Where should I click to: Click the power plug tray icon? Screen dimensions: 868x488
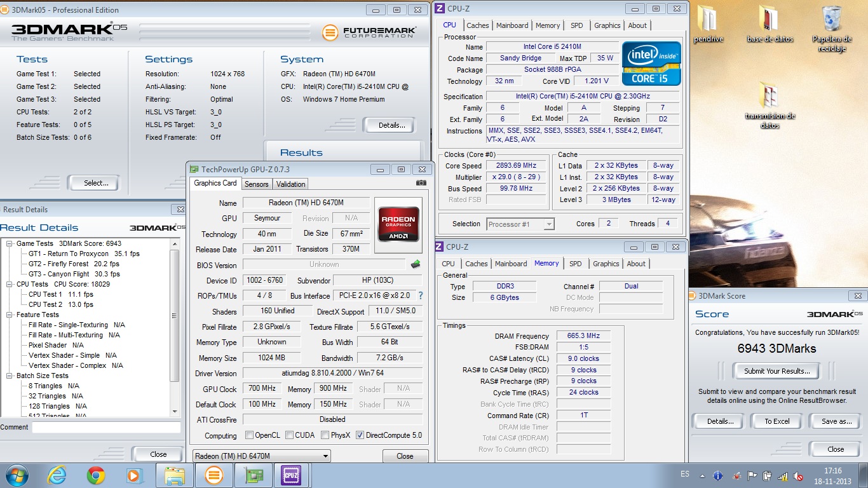(767, 475)
